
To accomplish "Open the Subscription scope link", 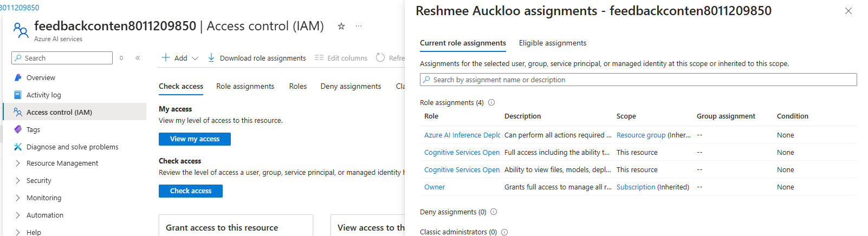I will click(636, 187).
